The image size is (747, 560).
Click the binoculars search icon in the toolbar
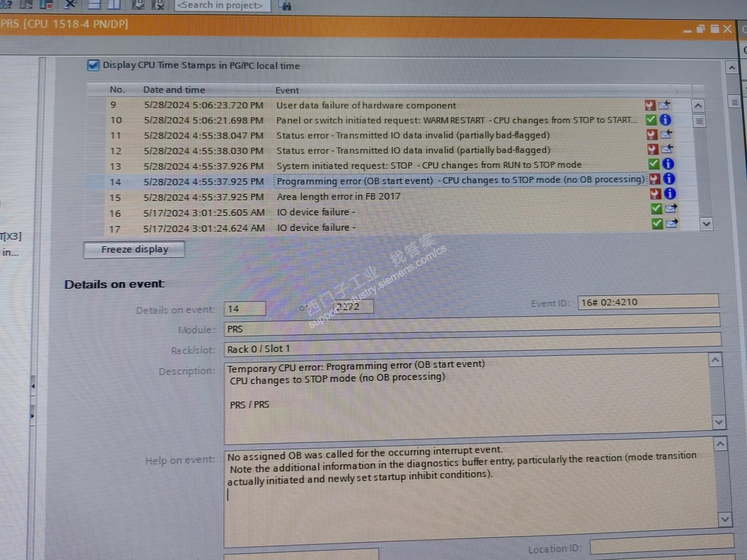[286, 6]
